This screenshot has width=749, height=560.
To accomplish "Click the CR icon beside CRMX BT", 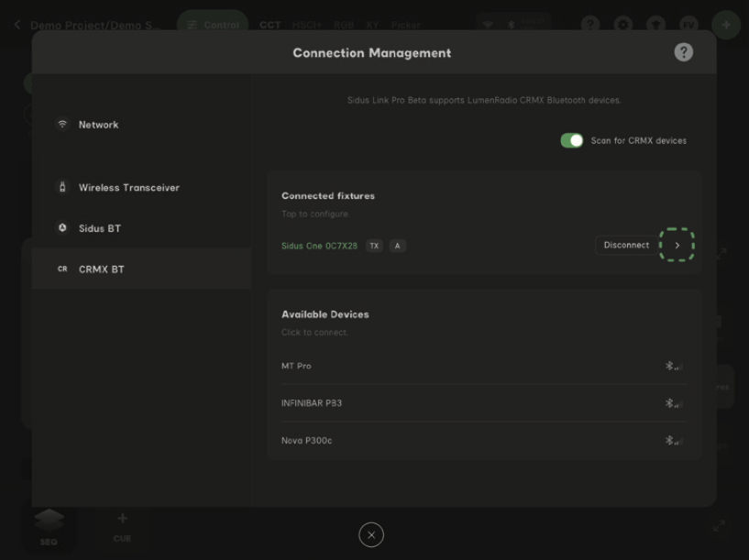I will [62, 269].
